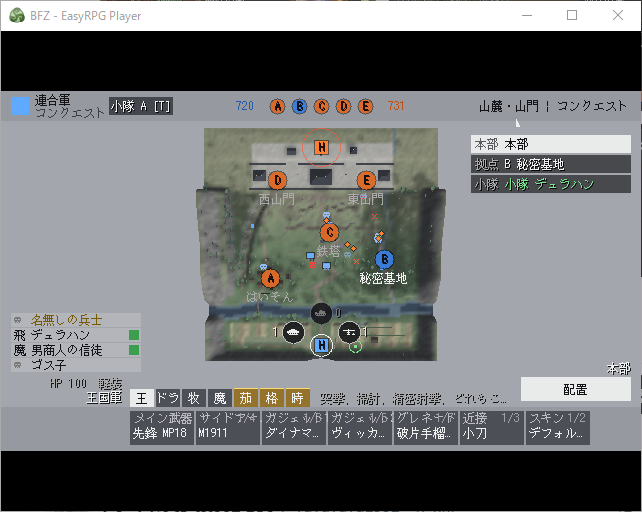This screenshot has height=512, width=642.
Task: Click green status square beside デュラハン
Action: point(134,335)
